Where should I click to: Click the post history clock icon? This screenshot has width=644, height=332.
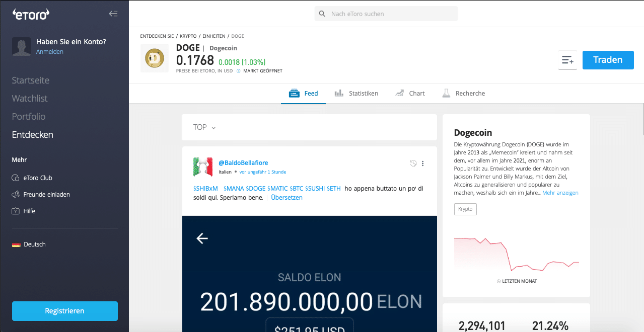coord(413,163)
